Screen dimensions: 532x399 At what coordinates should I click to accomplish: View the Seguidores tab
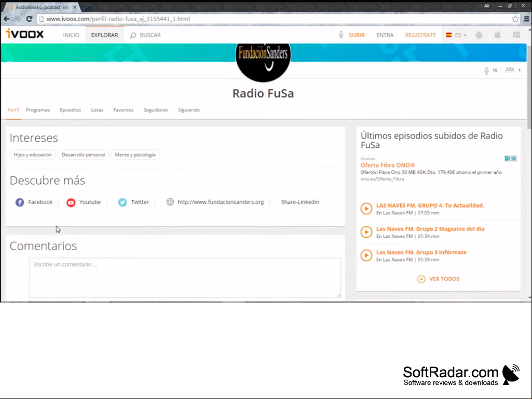pyautogui.click(x=156, y=110)
